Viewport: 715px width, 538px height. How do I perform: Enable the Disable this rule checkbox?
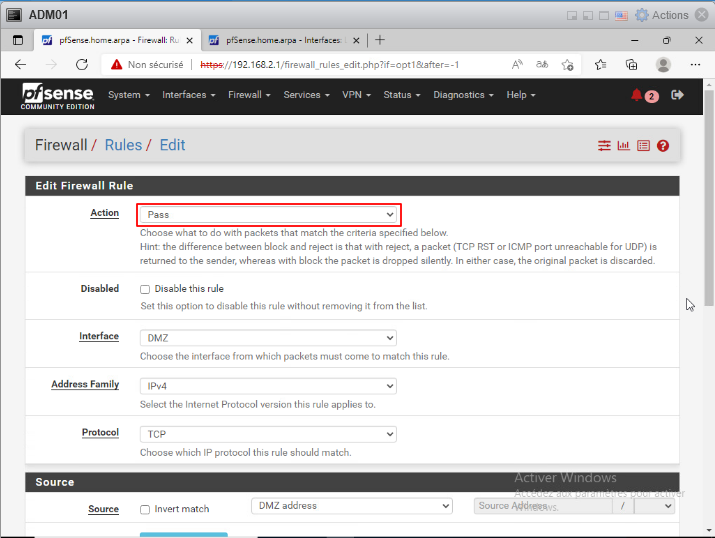click(145, 289)
